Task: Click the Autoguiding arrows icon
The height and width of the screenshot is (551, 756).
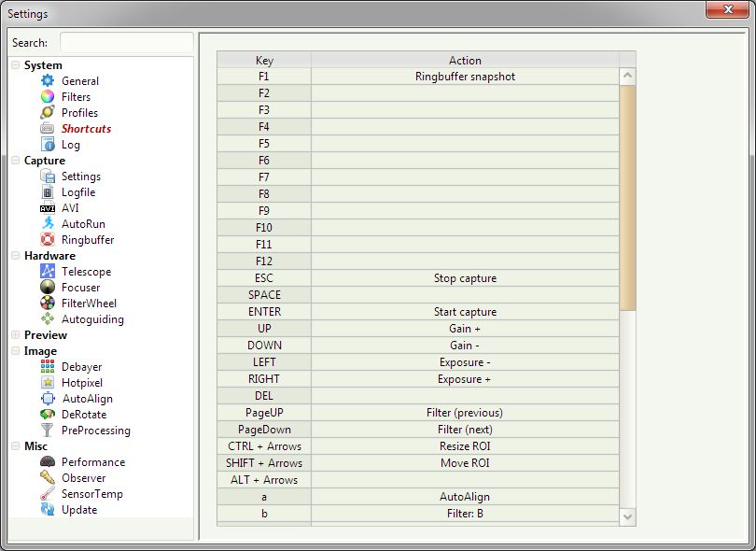Action: [x=48, y=318]
